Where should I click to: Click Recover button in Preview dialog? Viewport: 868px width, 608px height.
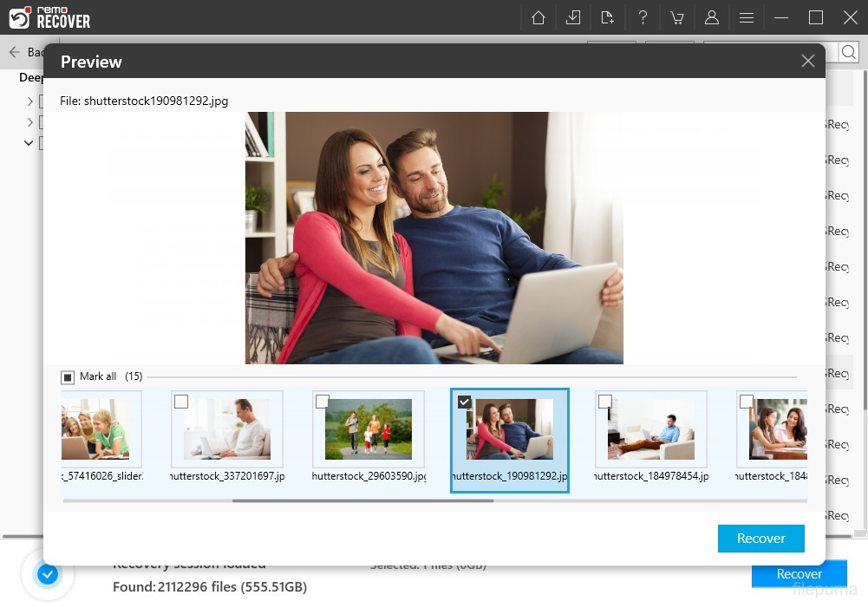click(x=760, y=539)
